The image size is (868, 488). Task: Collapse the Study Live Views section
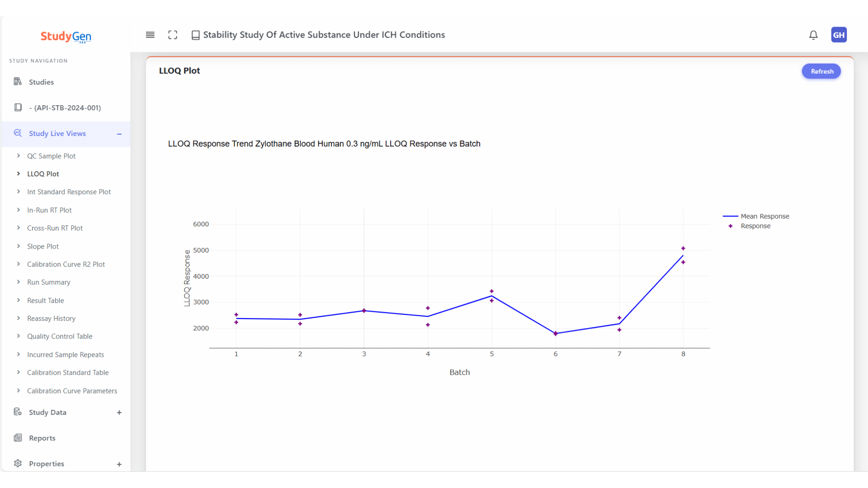click(119, 134)
